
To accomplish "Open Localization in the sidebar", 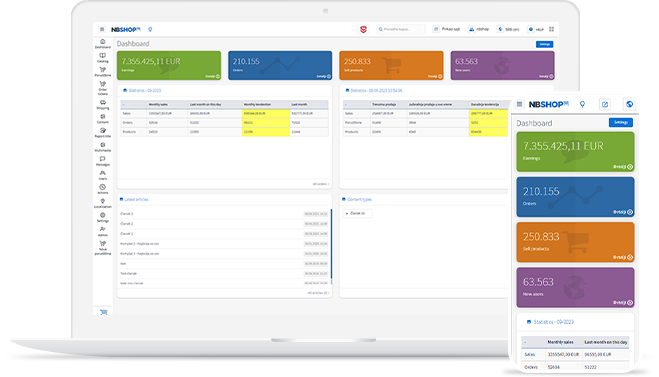I will (103, 203).
